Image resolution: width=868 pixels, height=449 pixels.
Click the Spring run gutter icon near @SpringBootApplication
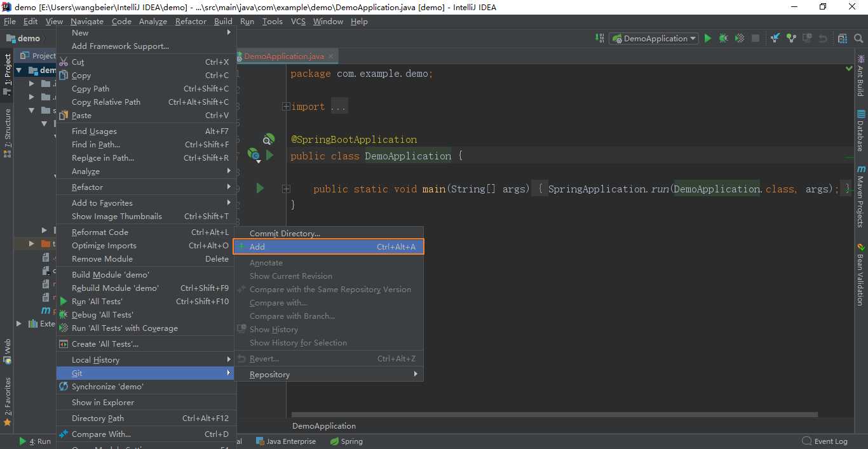269,139
